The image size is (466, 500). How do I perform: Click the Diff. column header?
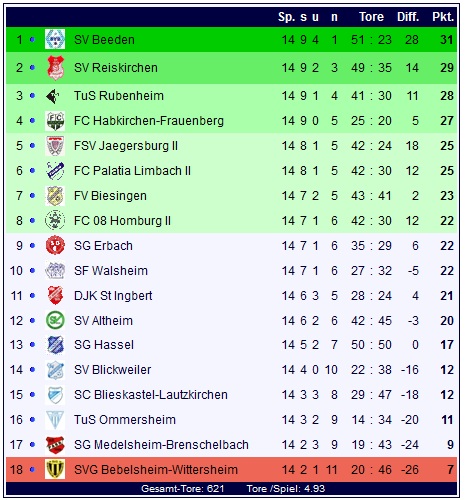[x=408, y=17]
